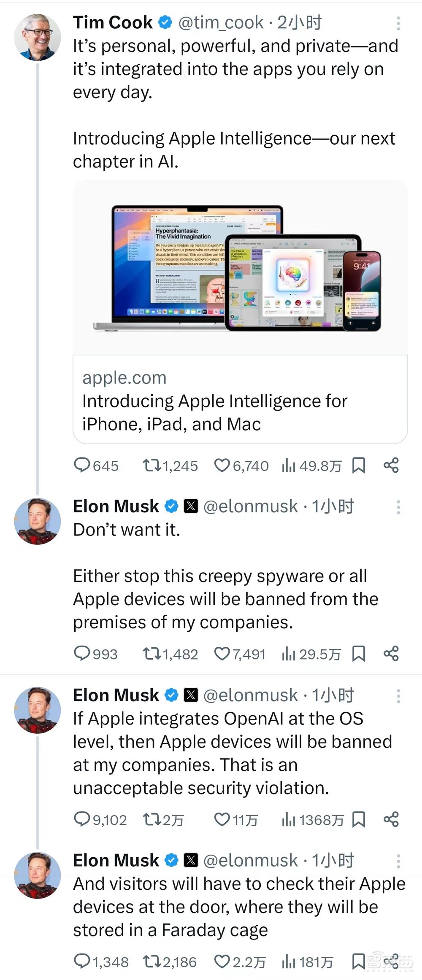The image size is (422, 980).
Task: View analytics for tweet with 29.5万 views
Action: [x=289, y=653]
